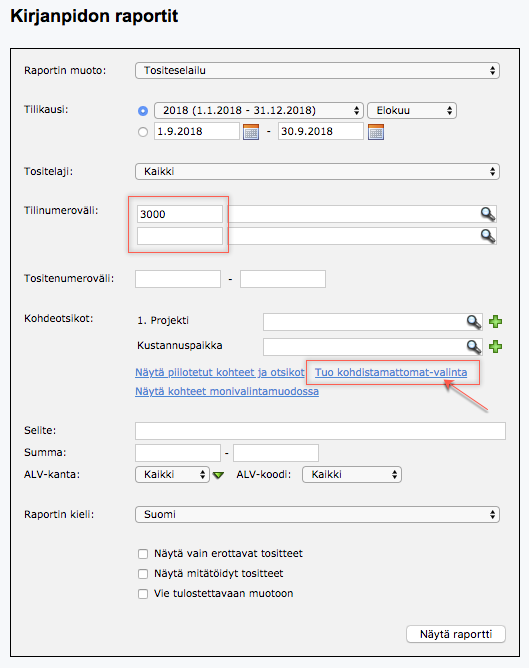This screenshot has height=668, width=529.
Task: Open fiscal year dropdown 2018 (1.1.2018 - 31.12.2018)
Action: [x=259, y=110]
